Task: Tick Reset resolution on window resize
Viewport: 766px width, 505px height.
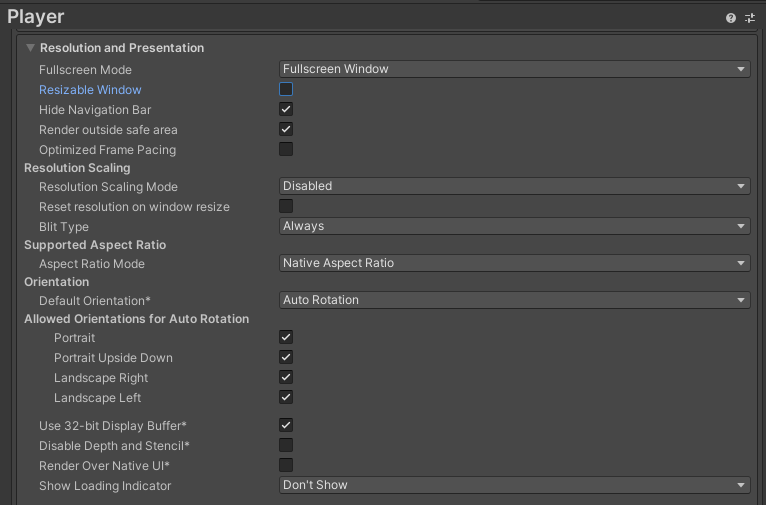Action: pos(286,206)
